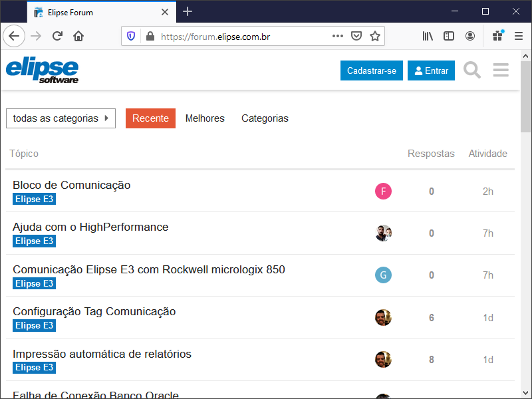Image resolution: width=532 pixels, height=399 pixels.
Task: Bookmark this page with star icon
Action: coord(375,37)
